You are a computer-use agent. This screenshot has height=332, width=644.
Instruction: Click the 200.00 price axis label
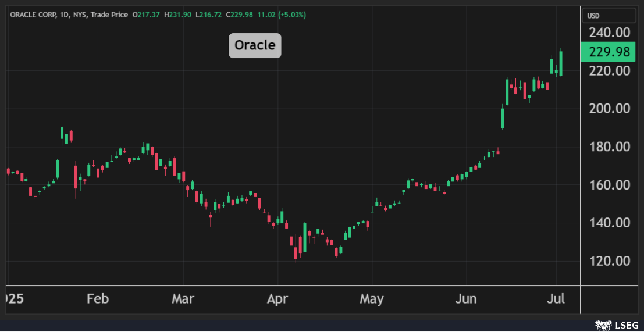[609, 109]
